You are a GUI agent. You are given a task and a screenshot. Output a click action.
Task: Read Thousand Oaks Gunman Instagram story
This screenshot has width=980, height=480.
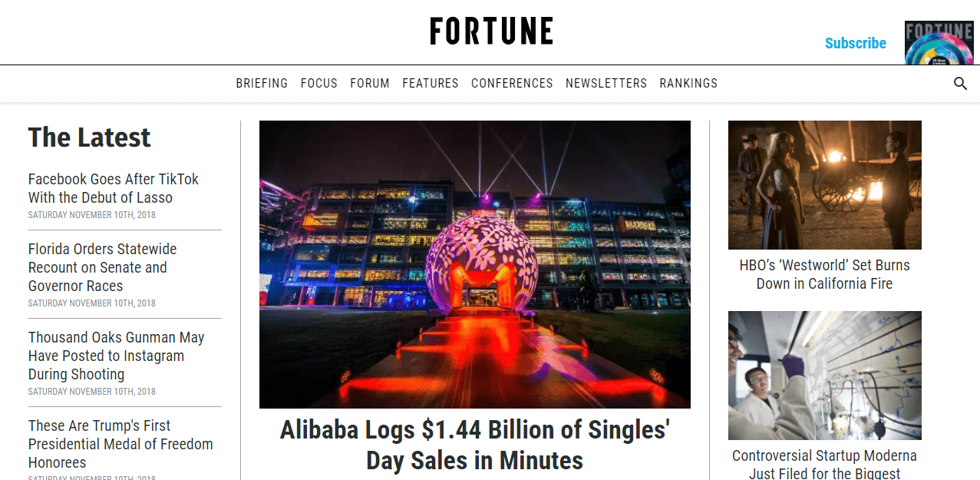pos(117,356)
